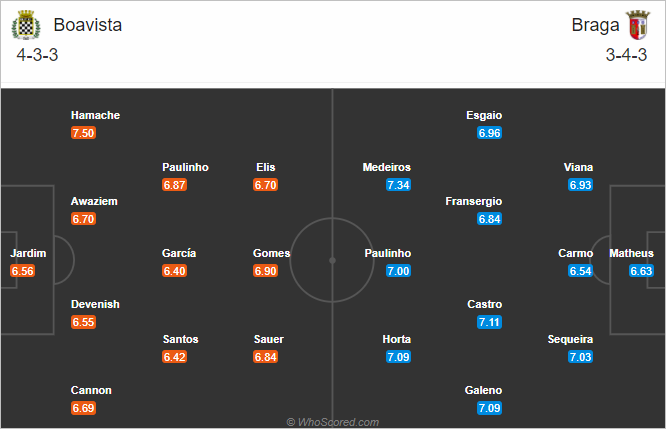
Task: Click Cannon's 6.69 rating badge
Action: tap(83, 408)
